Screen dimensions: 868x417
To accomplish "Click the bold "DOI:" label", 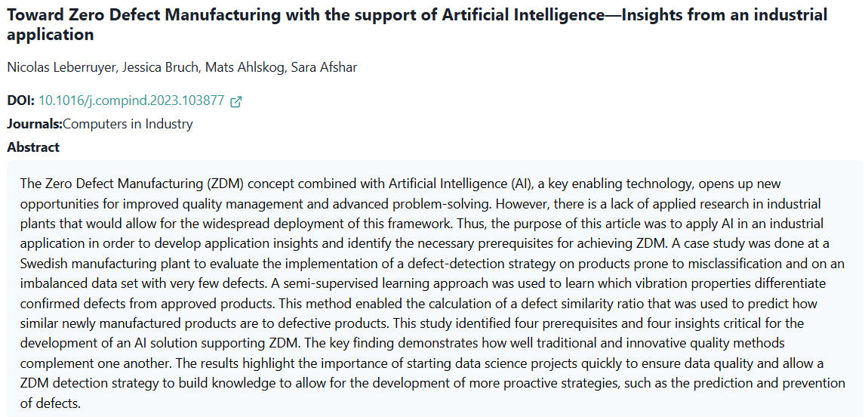I will point(20,100).
